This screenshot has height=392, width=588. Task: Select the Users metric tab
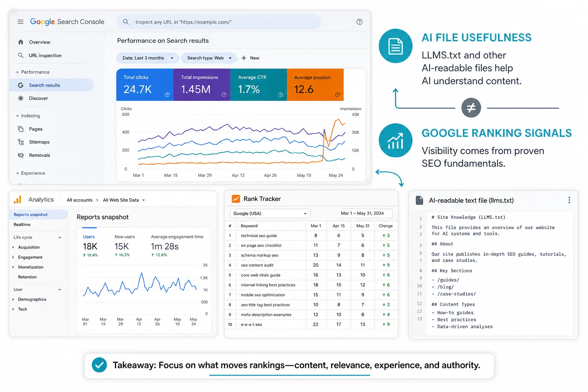tap(90, 246)
